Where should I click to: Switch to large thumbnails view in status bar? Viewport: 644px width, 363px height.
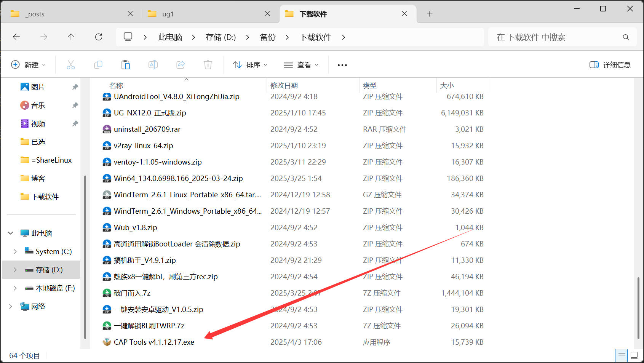(x=634, y=355)
